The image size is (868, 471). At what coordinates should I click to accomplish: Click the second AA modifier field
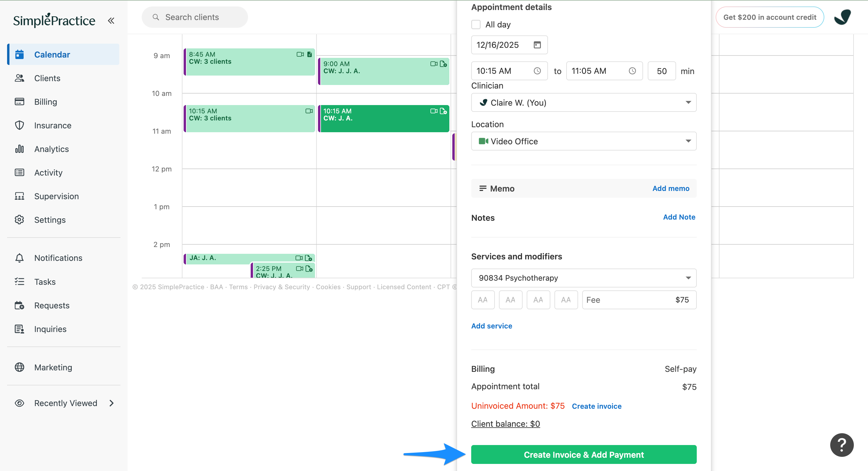click(510, 300)
